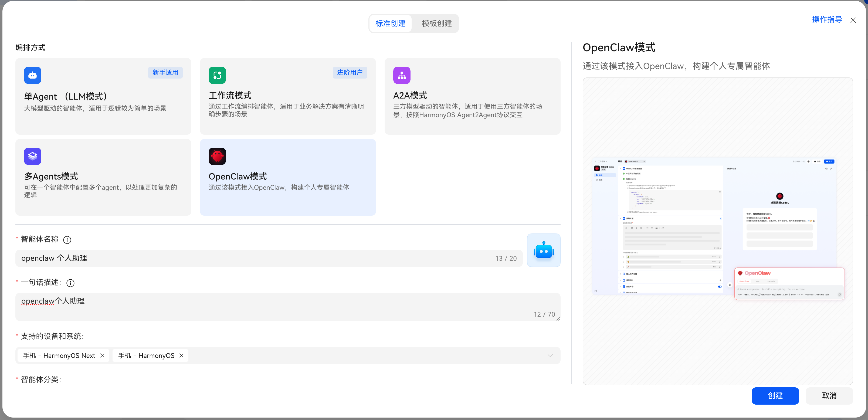Remove the 手机 - HarmonyOS tag
The image size is (868, 420).
point(181,355)
